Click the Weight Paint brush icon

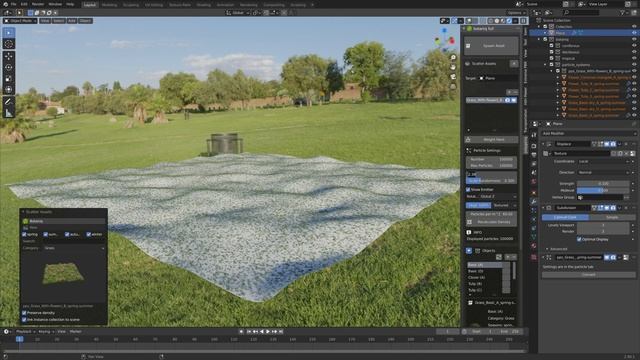[x=468, y=140]
